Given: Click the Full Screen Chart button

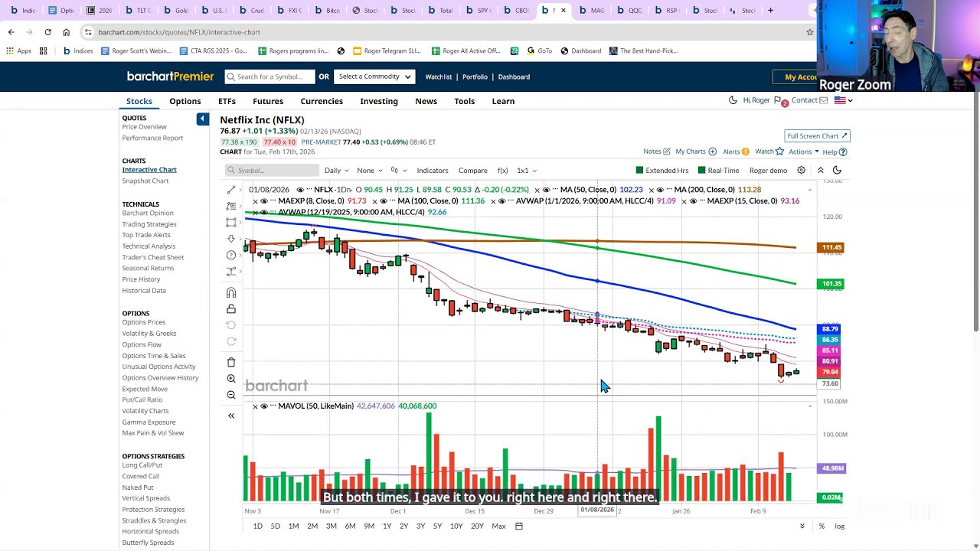Looking at the screenshot, I should pyautogui.click(x=817, y=136).
